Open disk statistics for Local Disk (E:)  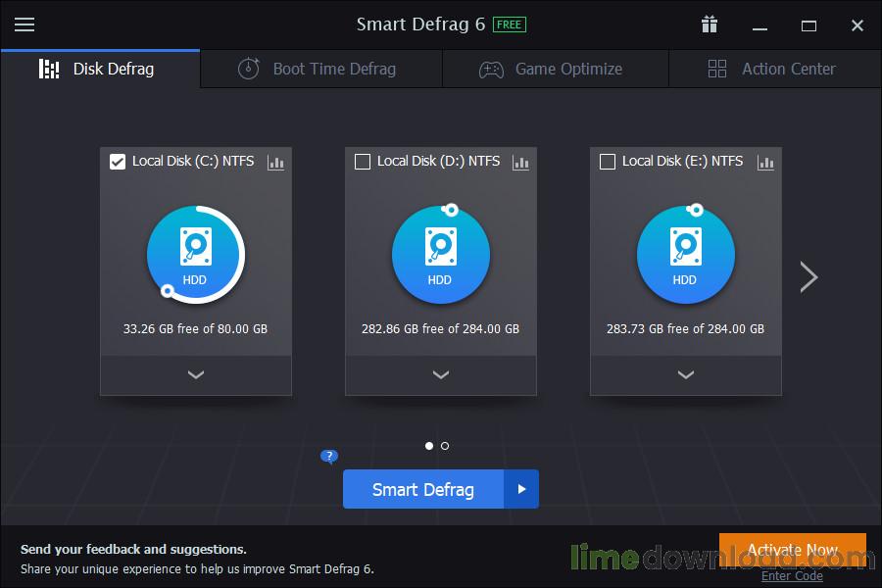765,163
